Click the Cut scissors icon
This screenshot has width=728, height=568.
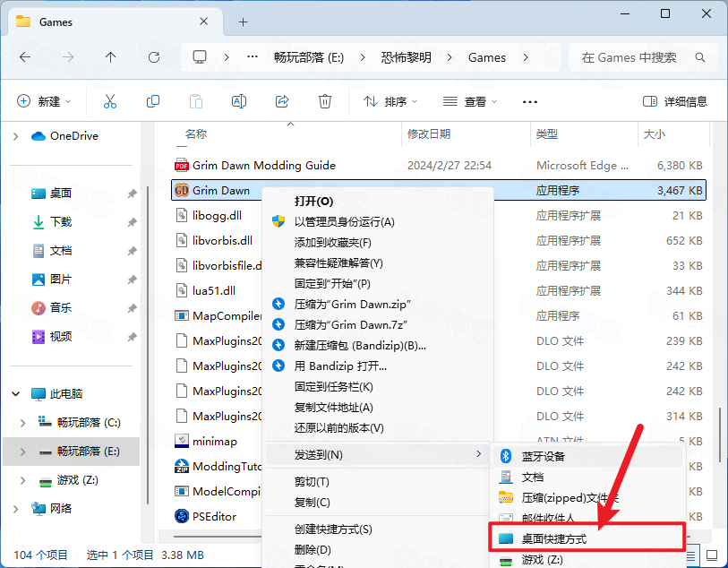(110, 100)
